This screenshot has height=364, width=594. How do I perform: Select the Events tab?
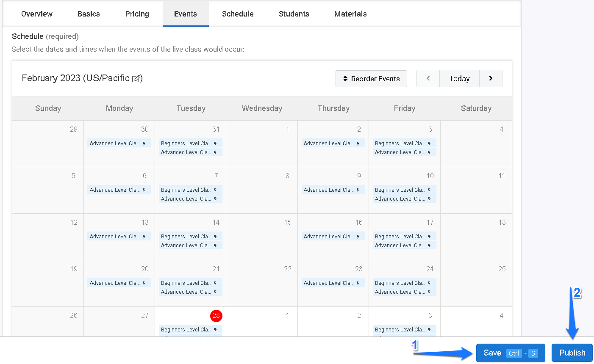pos(186,14)
